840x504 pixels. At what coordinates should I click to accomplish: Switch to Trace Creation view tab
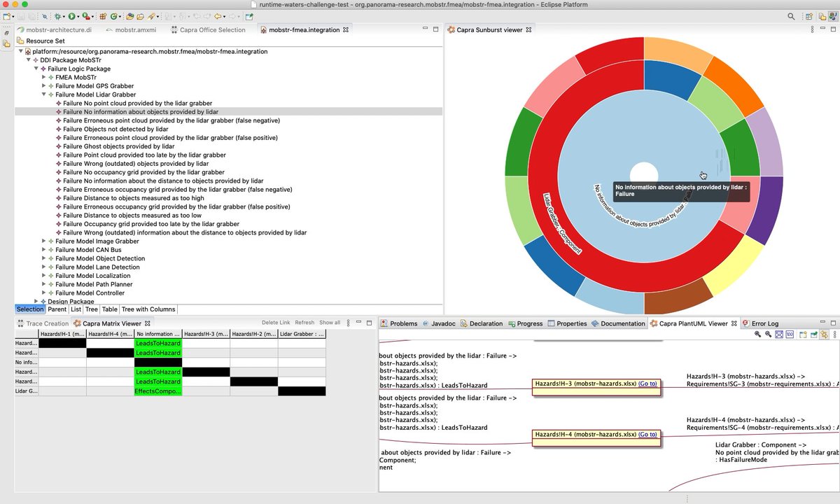[43, 323]
